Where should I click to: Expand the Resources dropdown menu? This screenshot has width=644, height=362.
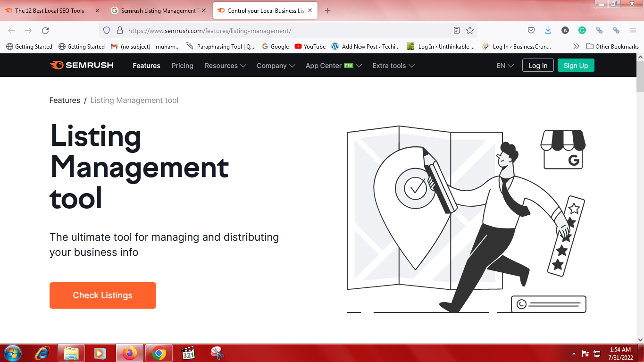tap(225, 66)
